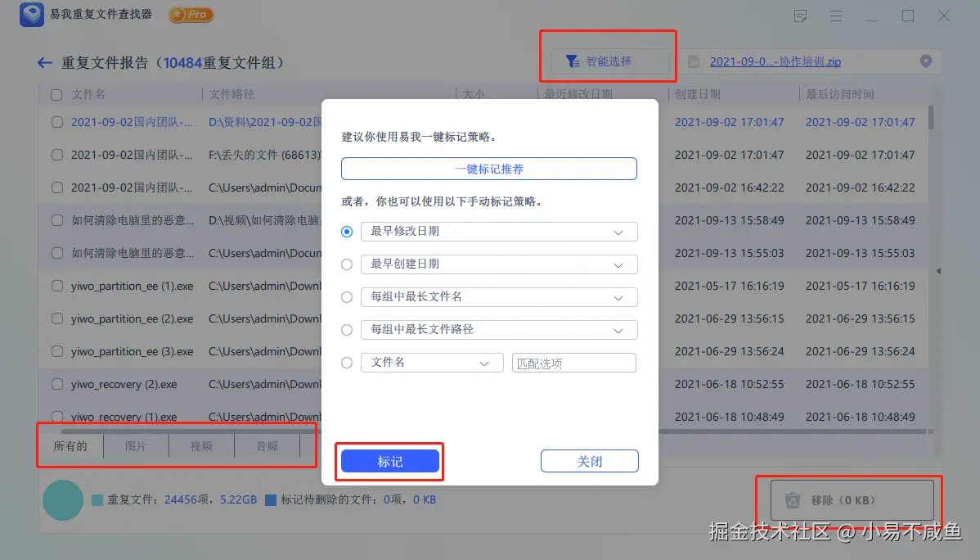Open the 2021-09-0...-协作培训.zip link

(x=775, y=61)
